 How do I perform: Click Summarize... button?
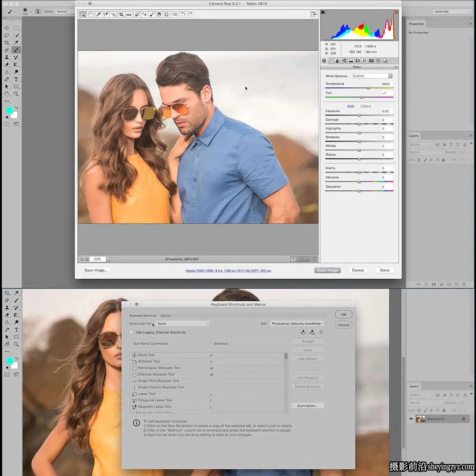307,406
